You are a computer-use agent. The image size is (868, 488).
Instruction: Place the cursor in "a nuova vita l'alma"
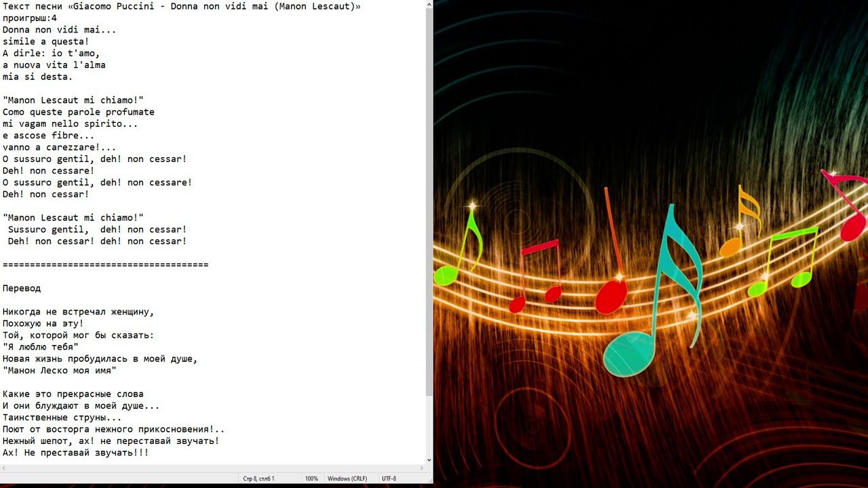click(54, 65)
